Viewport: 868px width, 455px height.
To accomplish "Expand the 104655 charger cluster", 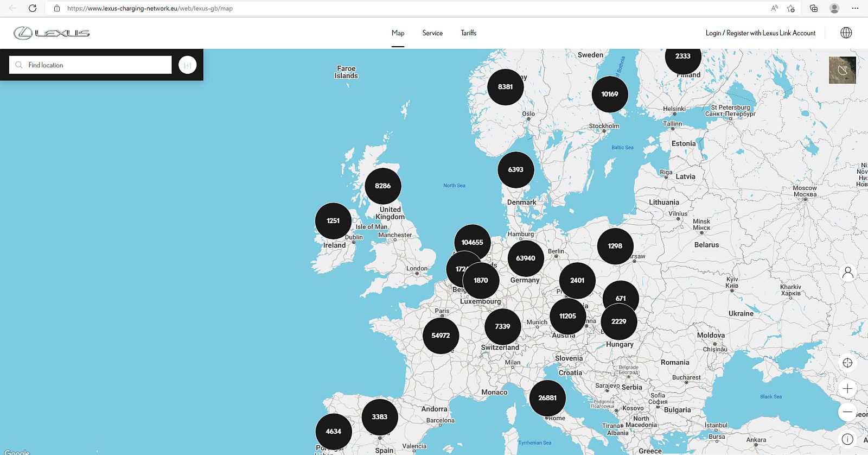I will [x=472, y=242].
